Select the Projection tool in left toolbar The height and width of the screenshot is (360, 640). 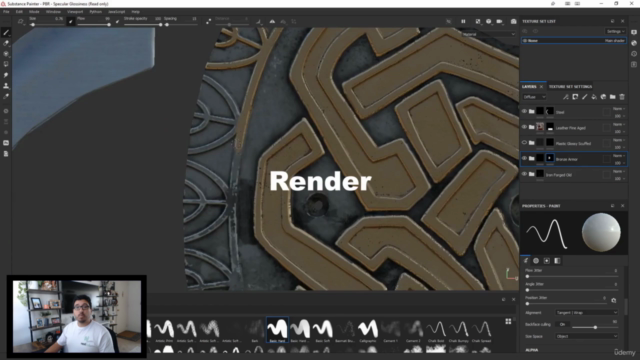(6, 54)
